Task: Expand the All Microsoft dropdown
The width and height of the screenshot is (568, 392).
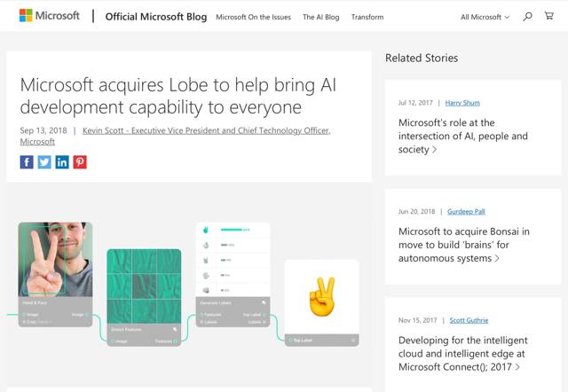Action: click(x=485, y=17)
